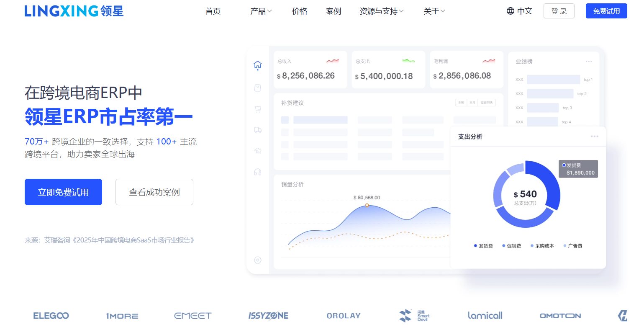Screen dimensions: 644x335
Task: Expand the 关于 dropdown
Action: tap(434, 11)
